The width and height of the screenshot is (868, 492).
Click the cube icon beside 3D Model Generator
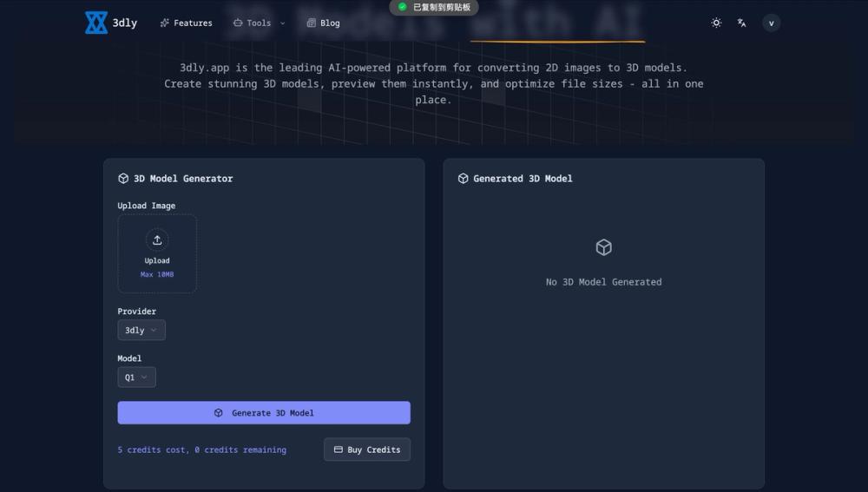pyautogui.click(x=123, y=178)
